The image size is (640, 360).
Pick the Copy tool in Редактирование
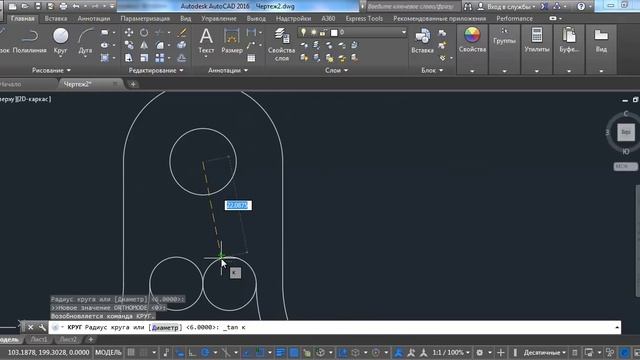(x=129, y=45)
